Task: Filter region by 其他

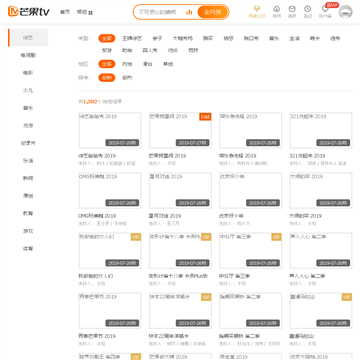Action: coord(168,64)
